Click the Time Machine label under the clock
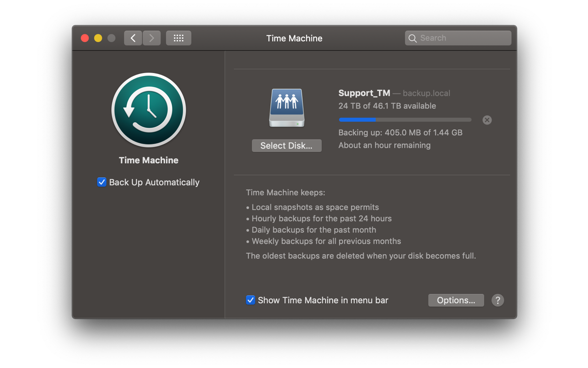 (148, 160)
